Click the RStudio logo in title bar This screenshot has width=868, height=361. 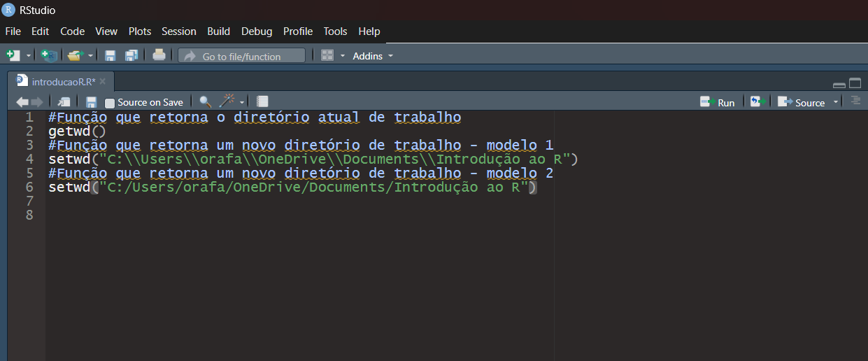click(x=9, y=10)
